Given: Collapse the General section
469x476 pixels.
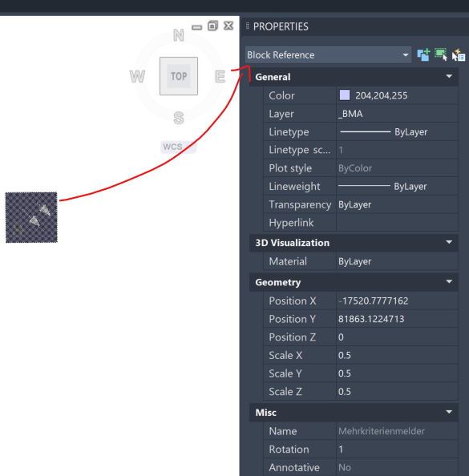Looking at the screenshot, I should coord(449,76).
